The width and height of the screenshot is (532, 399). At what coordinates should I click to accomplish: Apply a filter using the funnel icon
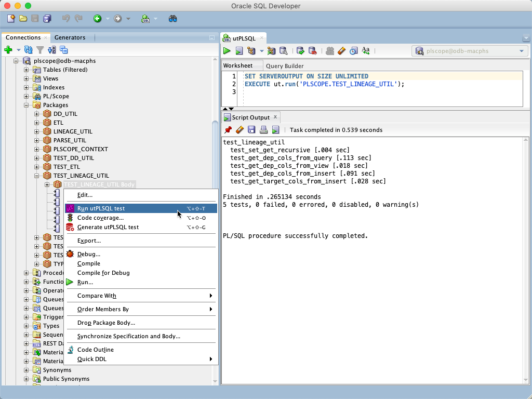coord(39,50)
